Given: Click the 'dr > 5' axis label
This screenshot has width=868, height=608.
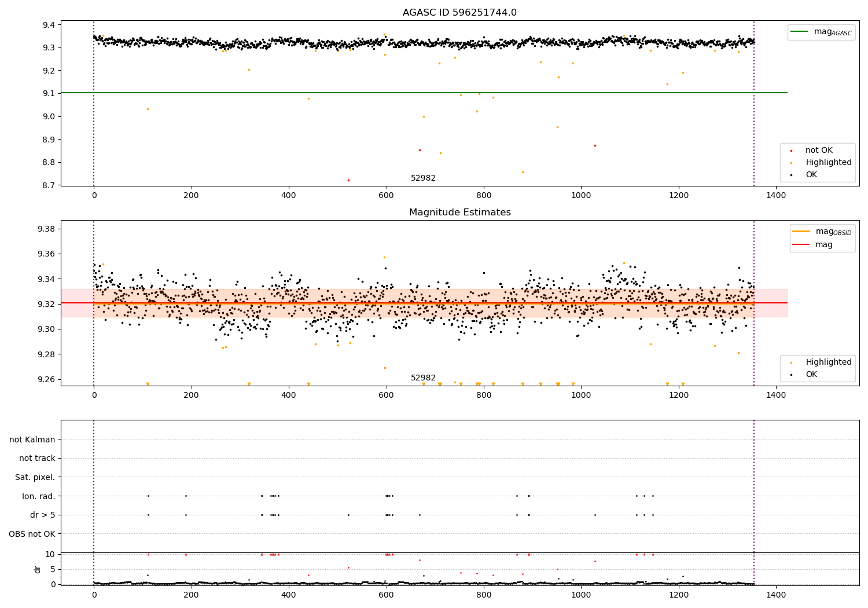Looking at the screenshot, I should pos(43,515).
